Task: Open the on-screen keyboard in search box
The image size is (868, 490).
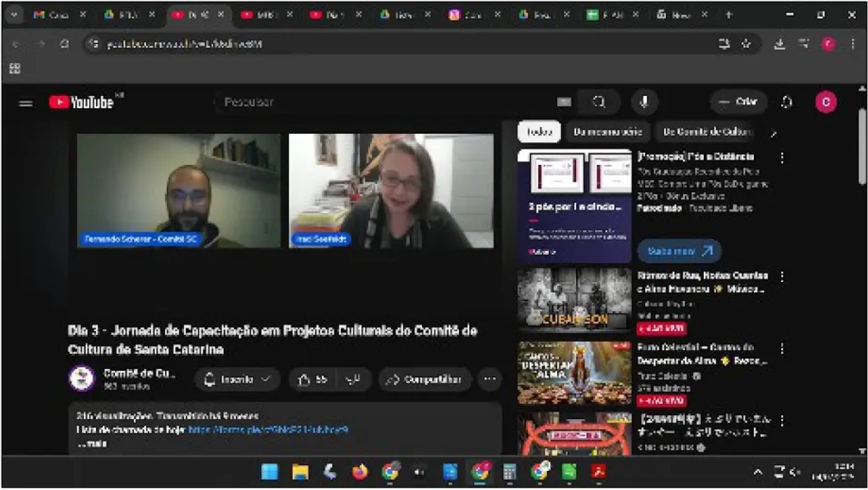Action: pos(564,102)
